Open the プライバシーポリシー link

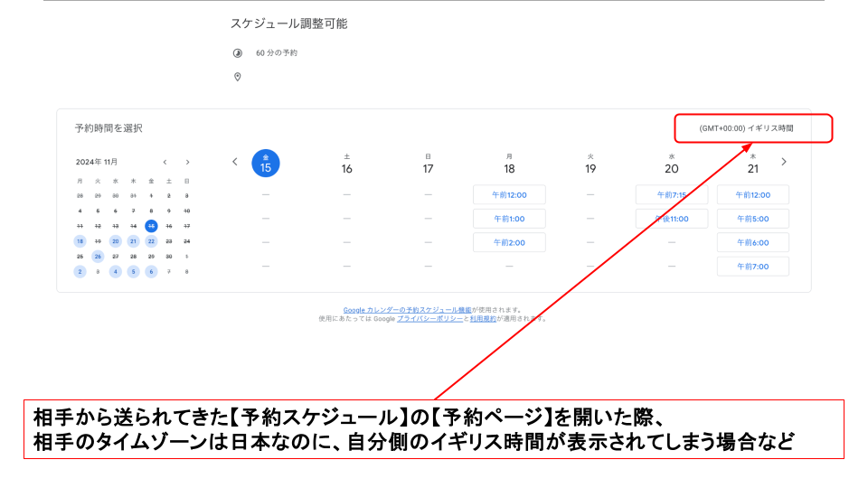click(x=429, y=318)
